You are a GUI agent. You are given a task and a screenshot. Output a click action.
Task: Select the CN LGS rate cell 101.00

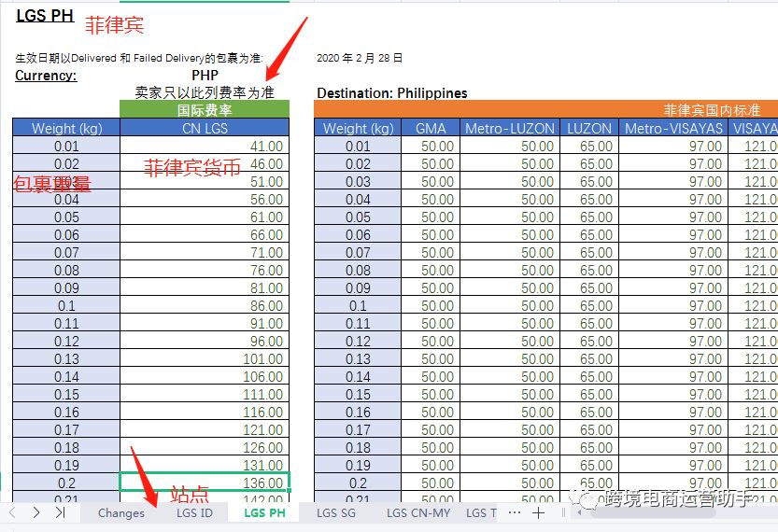coord(205,359)
